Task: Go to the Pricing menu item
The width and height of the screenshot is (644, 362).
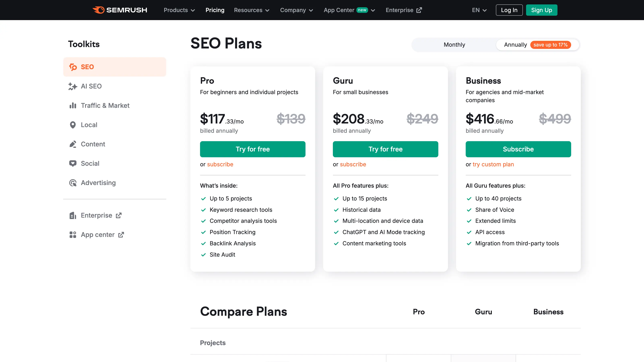Action: click(215, 10)
